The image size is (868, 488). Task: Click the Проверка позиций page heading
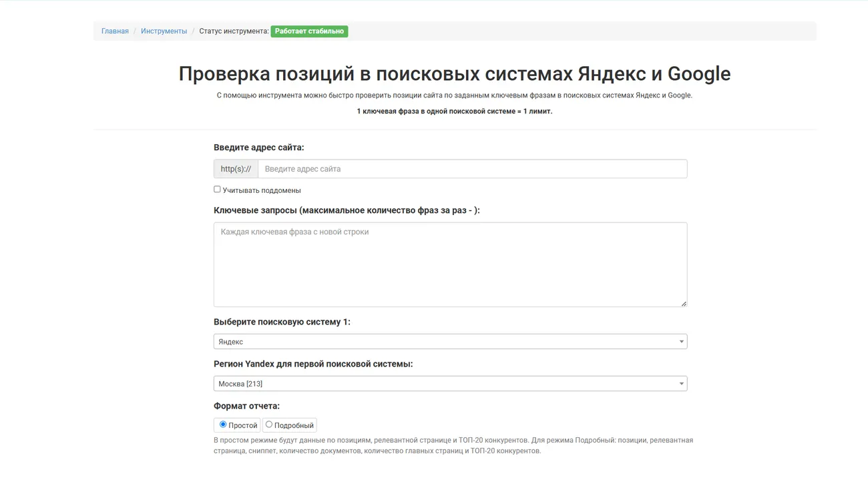(x=454, y=73)
